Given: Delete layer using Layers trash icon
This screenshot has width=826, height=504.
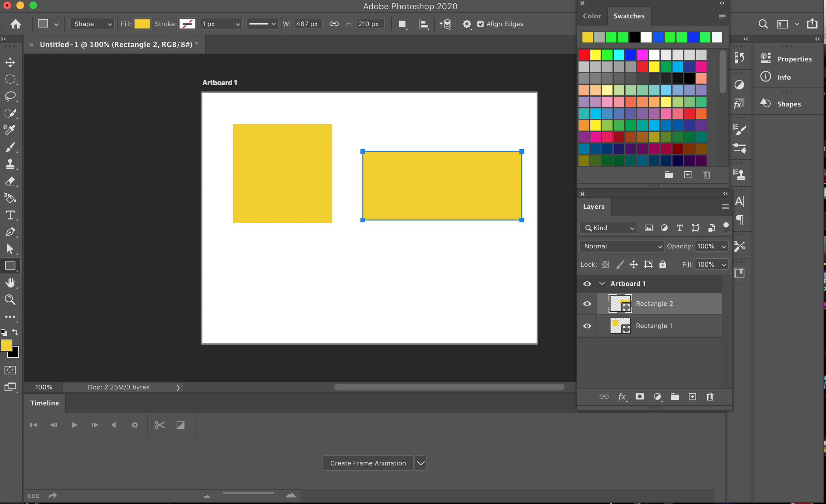Looking at the screenshot, I should point(710,397).
